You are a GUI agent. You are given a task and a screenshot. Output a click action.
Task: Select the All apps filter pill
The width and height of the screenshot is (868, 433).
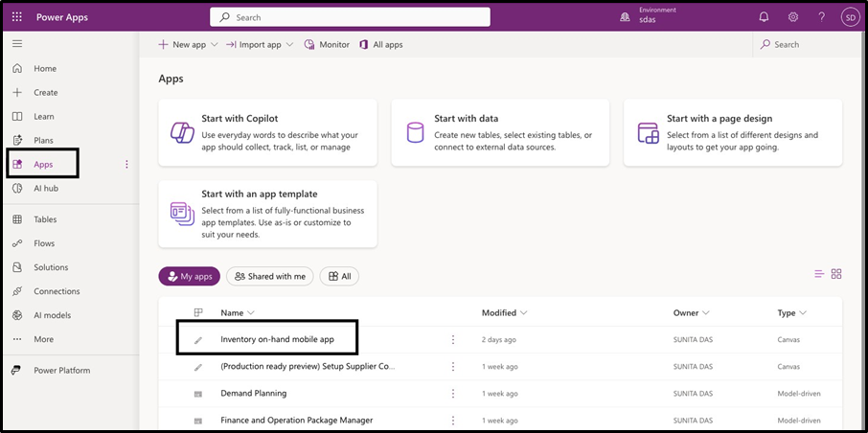tap(339, 276)
